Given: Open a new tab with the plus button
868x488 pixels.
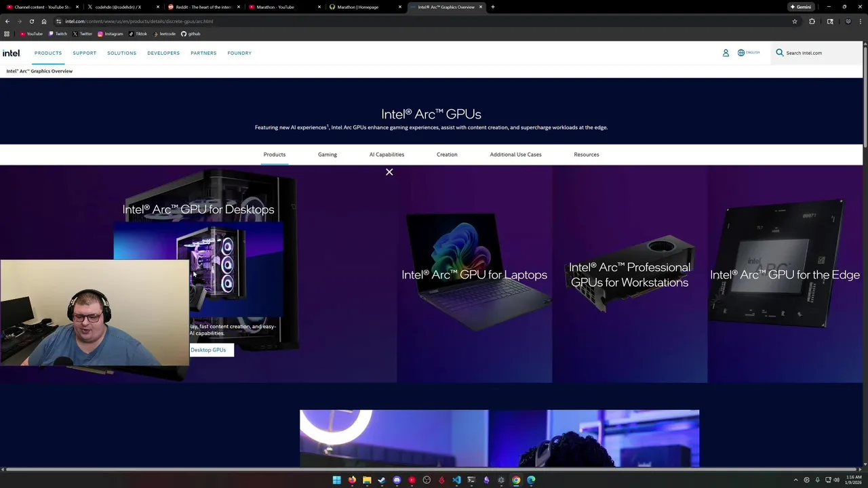Looking at the screenshot, I should (x=493, y=7).
